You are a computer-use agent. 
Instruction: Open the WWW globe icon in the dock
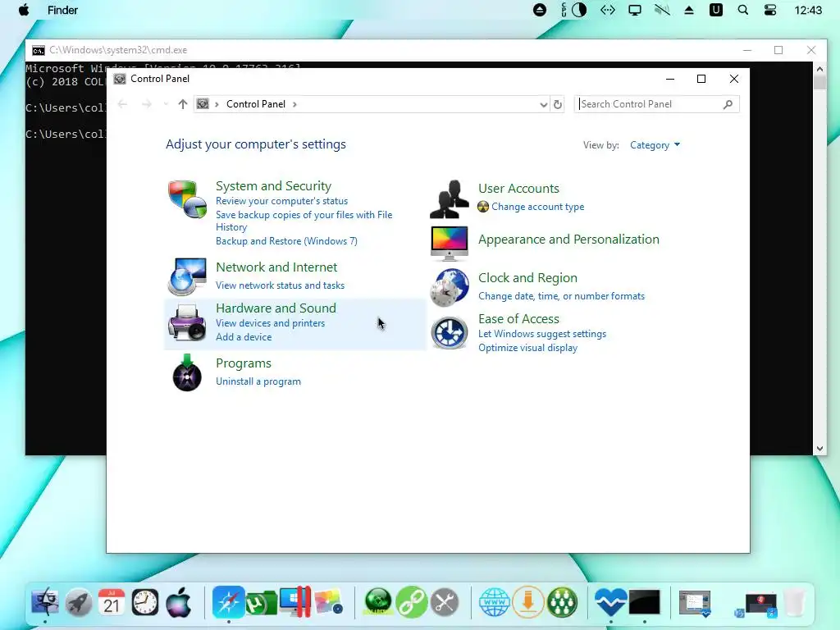coord(495,602)
